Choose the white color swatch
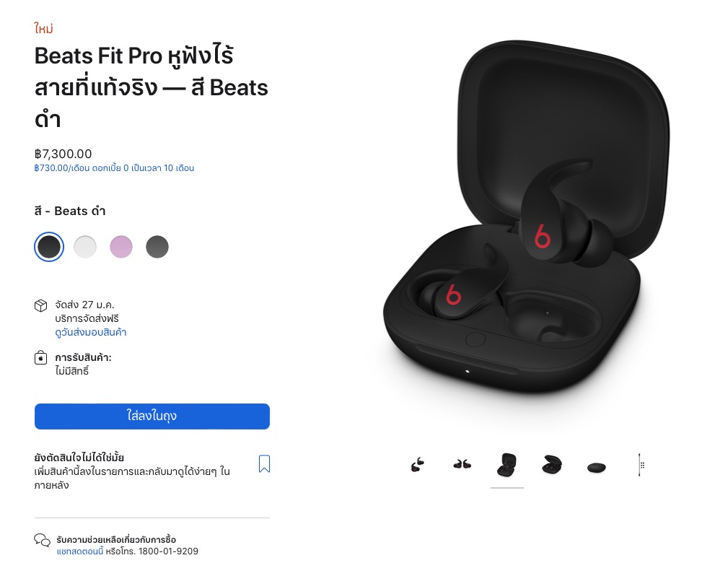This screenshot has width=728, height=576. pos(85,247)
